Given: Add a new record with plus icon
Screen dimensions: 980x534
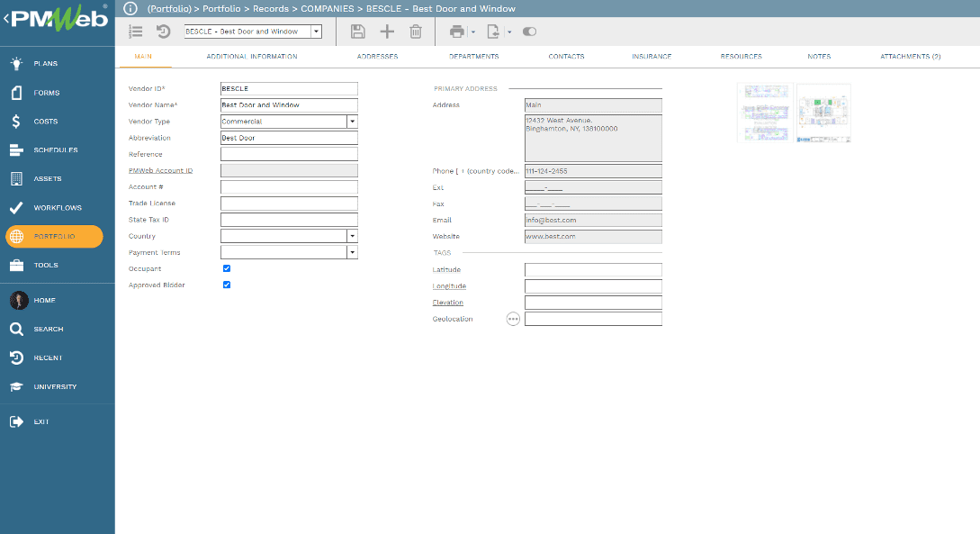Looking at the screenshot, I should click(387, 32).
